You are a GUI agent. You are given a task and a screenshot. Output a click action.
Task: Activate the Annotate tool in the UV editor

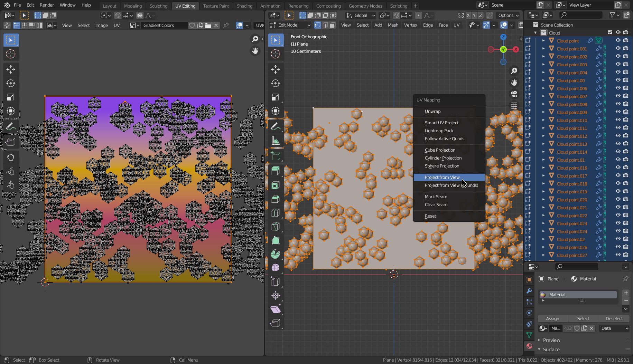pyautogui.click(x=11, y=126)
